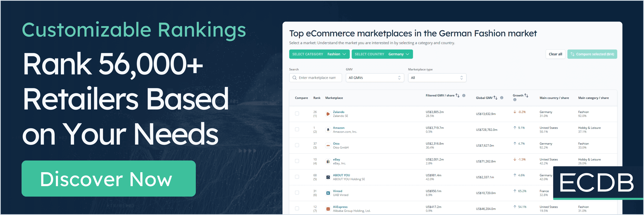Viewport: 644px width, 215px height.
Task: Tick compare checkbox for ABOUT YOU
Action: (x=297, y=177)
